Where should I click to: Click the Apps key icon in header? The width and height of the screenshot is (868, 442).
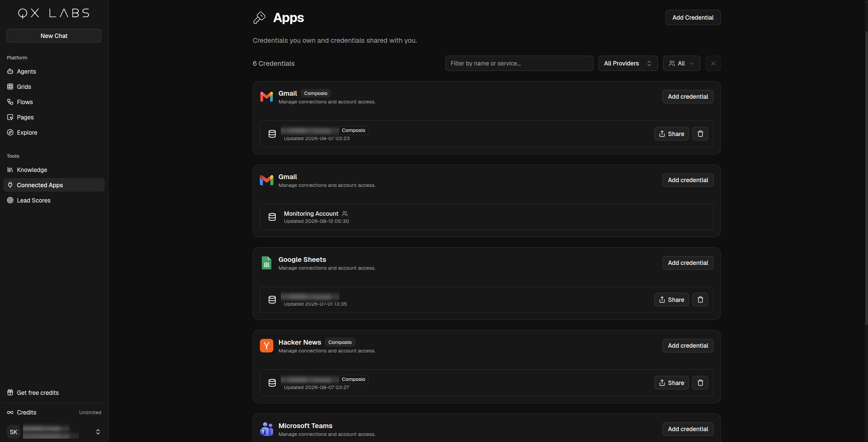click(x=259, y=18)
